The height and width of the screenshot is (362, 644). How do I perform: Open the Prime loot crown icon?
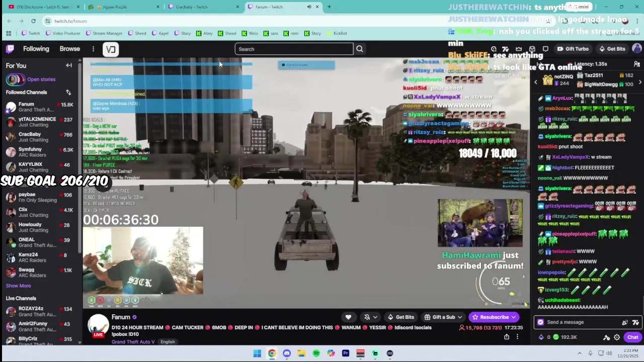[x=519, y=49]
